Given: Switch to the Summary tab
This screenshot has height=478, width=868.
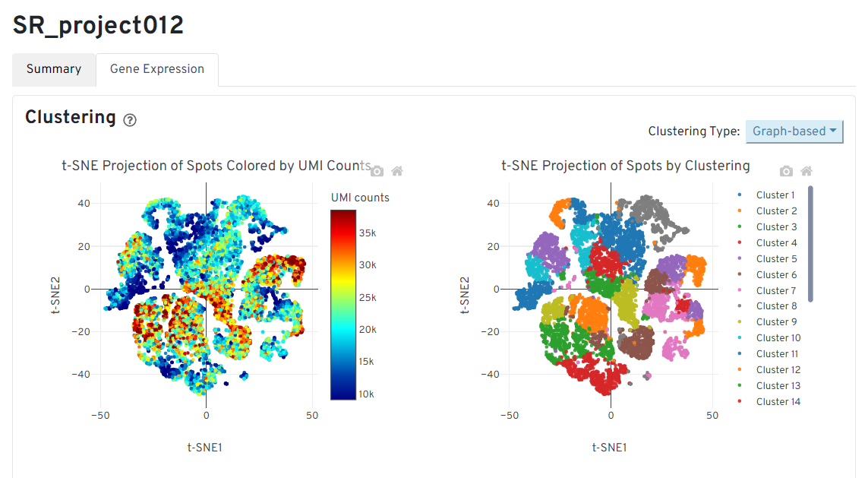Looking at the screenshot, I should (x=54, y=69).
